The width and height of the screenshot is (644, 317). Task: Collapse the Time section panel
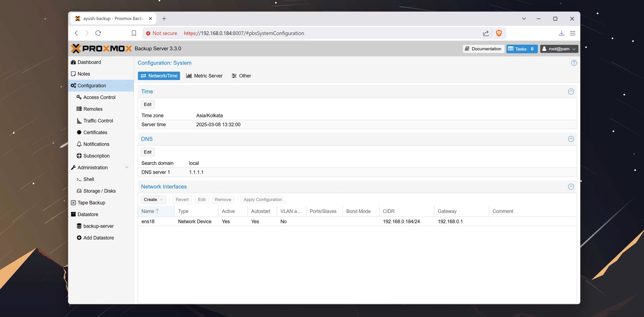click(x=571, y=91)
